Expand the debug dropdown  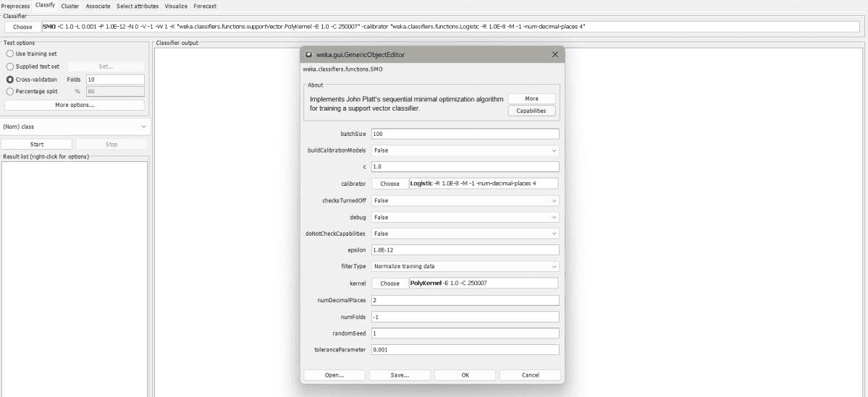click(465, 217)
